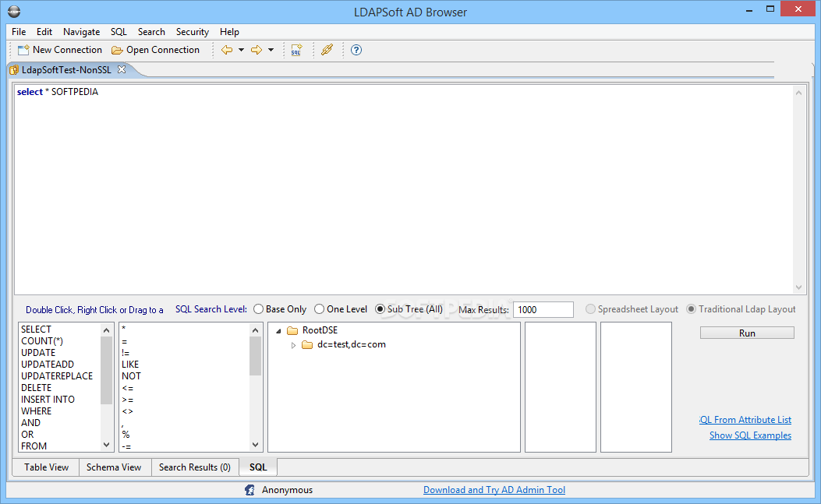Click the New Connection toolbar icon
This screenshot has width=821, height=504.
23,50
